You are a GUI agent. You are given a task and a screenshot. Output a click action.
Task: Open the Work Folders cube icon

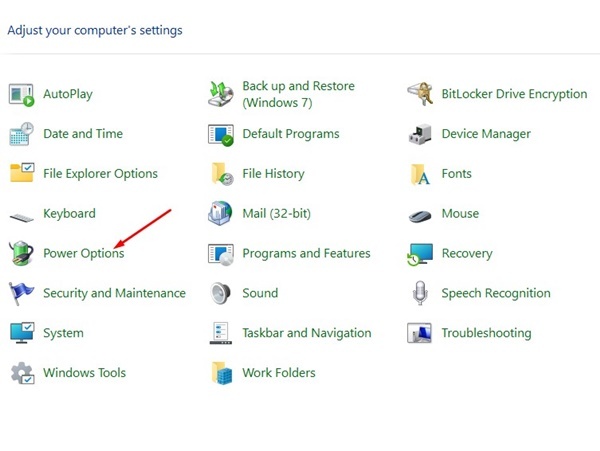(x=222, y=373)
